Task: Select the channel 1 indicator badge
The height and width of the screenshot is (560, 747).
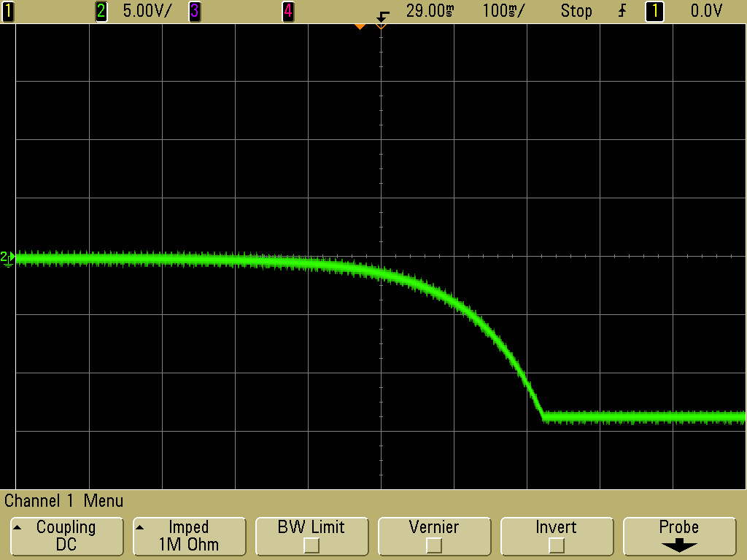Action: (x=7, y=11)
